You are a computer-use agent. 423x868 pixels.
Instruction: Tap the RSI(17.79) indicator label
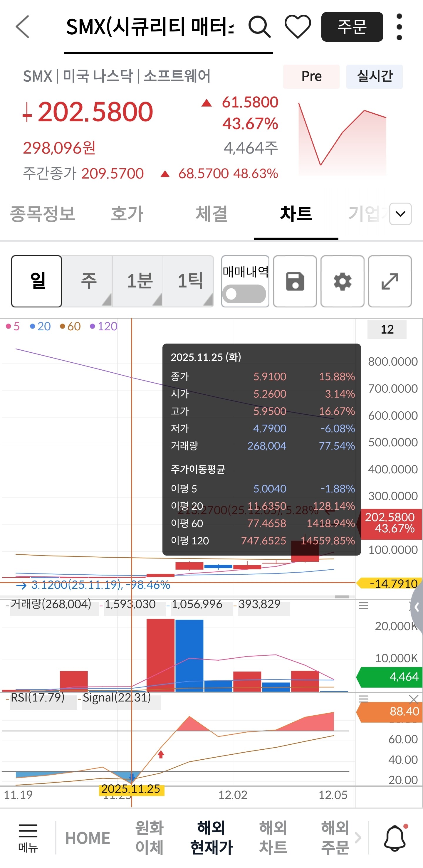pos(37,697)
